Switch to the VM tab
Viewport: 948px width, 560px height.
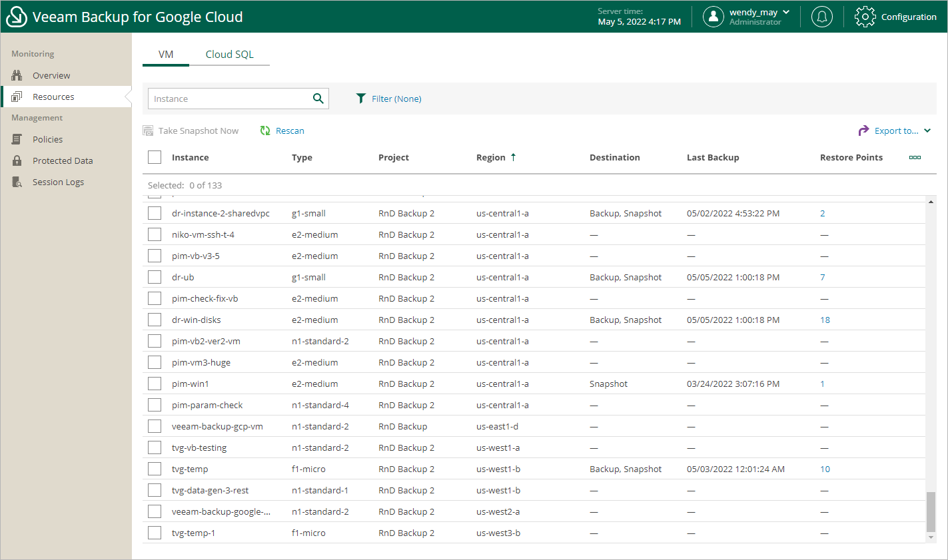(166, 55)
